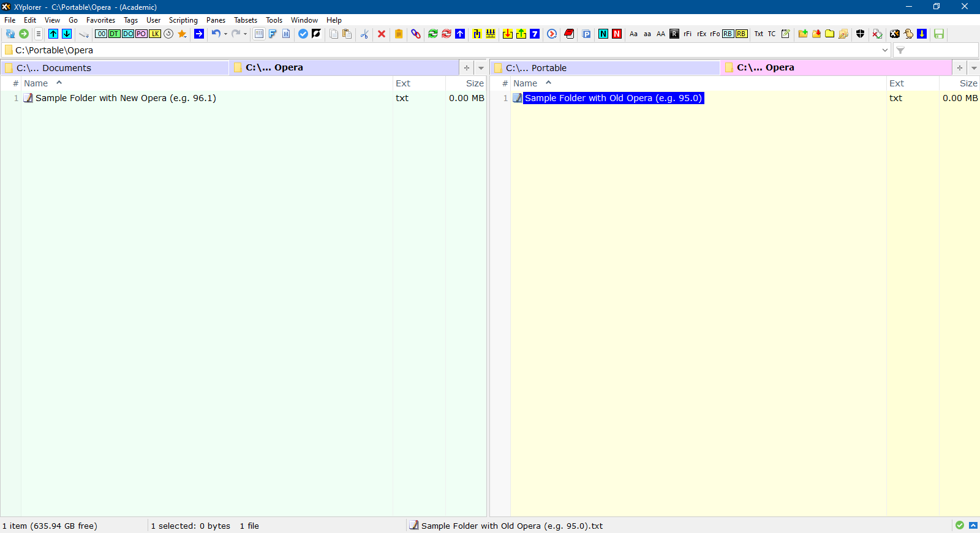Image resolution: width=980 pixels, height=533 pixels.
Task: Click the red refresh arrows icon
Action: (x=447, y=34)
